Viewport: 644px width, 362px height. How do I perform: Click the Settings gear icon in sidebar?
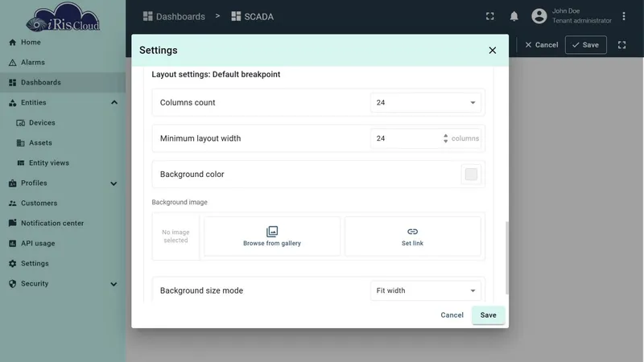12,264
